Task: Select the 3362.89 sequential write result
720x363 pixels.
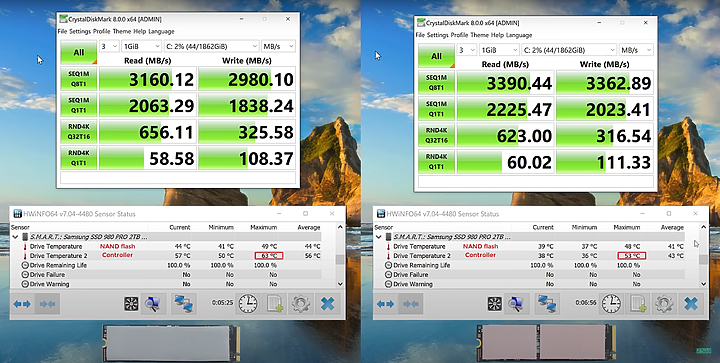Action: click(605, 82)
